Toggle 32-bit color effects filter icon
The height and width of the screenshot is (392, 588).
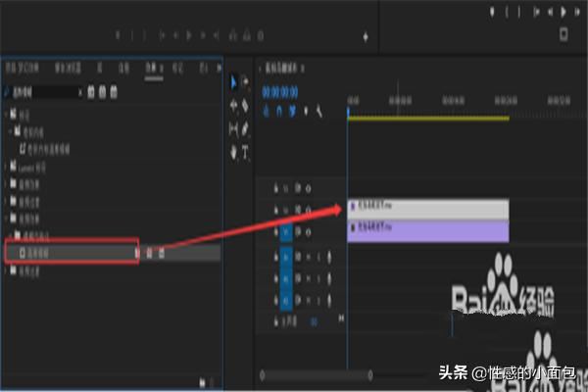(102, 92)
